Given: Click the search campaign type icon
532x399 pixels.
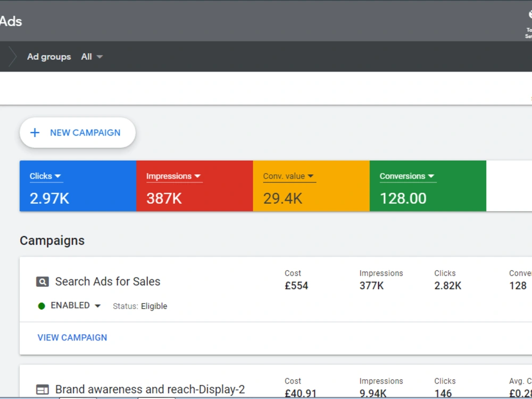Looking at the screenshot, I should click(x=43, y=281).
